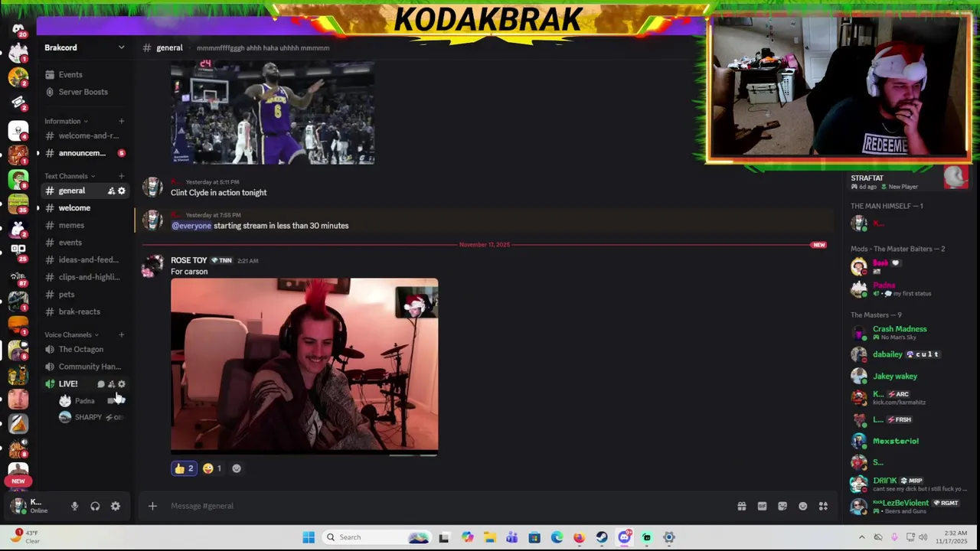
Task: Open the gift icon in message bar
Action: pyautogui.click(x=742, y=506)
